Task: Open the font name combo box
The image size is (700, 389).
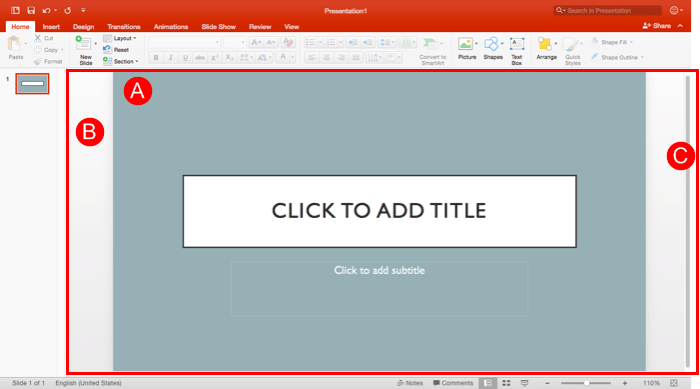Action: pos(184,42)
